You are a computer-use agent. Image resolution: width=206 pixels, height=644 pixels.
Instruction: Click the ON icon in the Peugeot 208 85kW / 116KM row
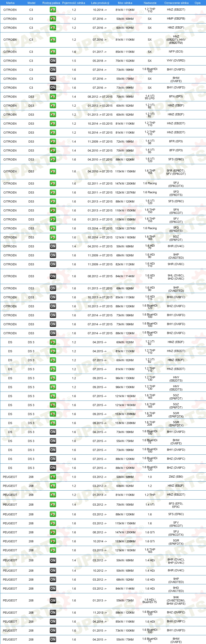tap(53, 622)
